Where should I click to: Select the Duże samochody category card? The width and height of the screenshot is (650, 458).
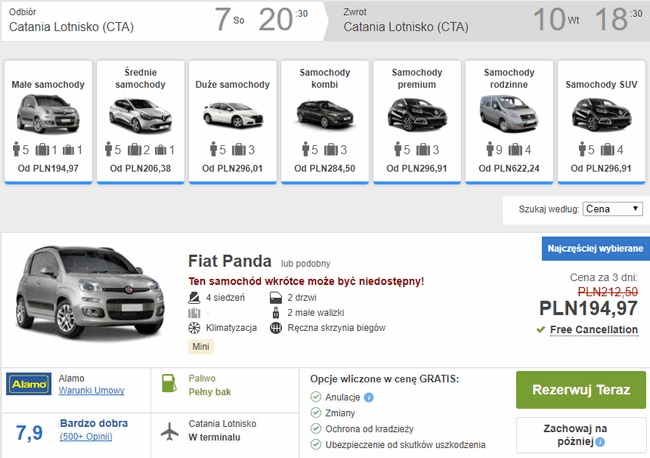click(x=233, y=121)
